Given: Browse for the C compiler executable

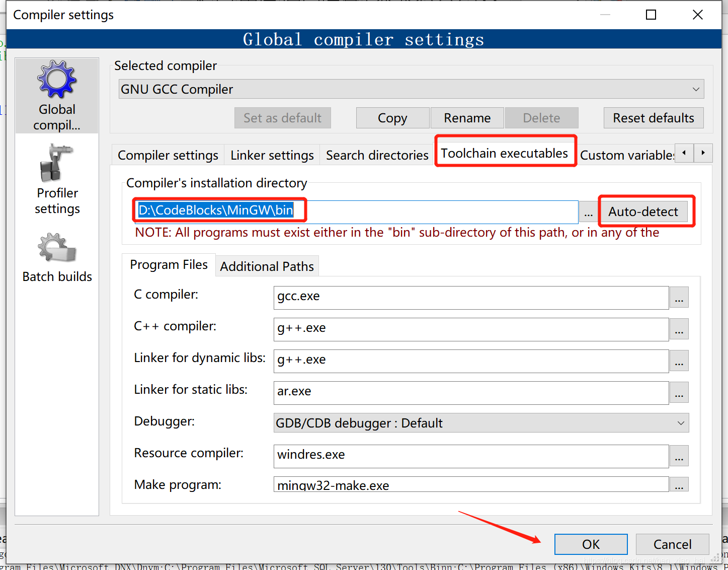Looking at the screenshot, I should pyautogui.click(x=679, y=298).
